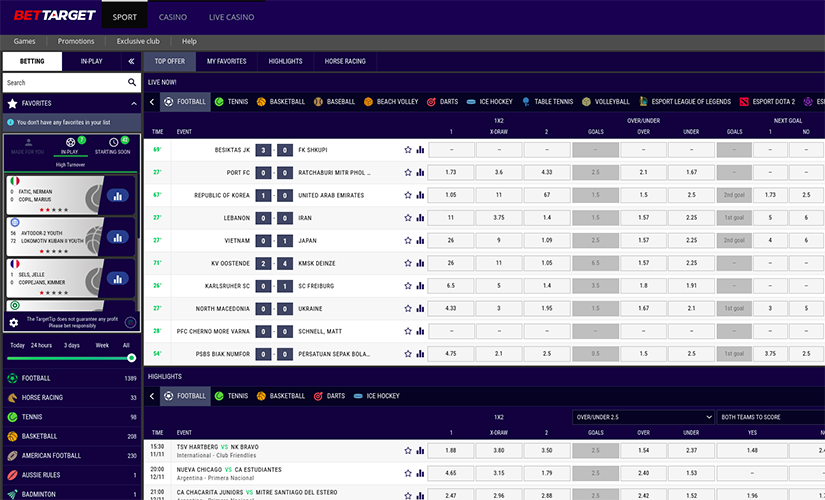Favorite the Lebanon vs Iran star
This screenshot has width=825, height=500.
click(x=408, y=218)
